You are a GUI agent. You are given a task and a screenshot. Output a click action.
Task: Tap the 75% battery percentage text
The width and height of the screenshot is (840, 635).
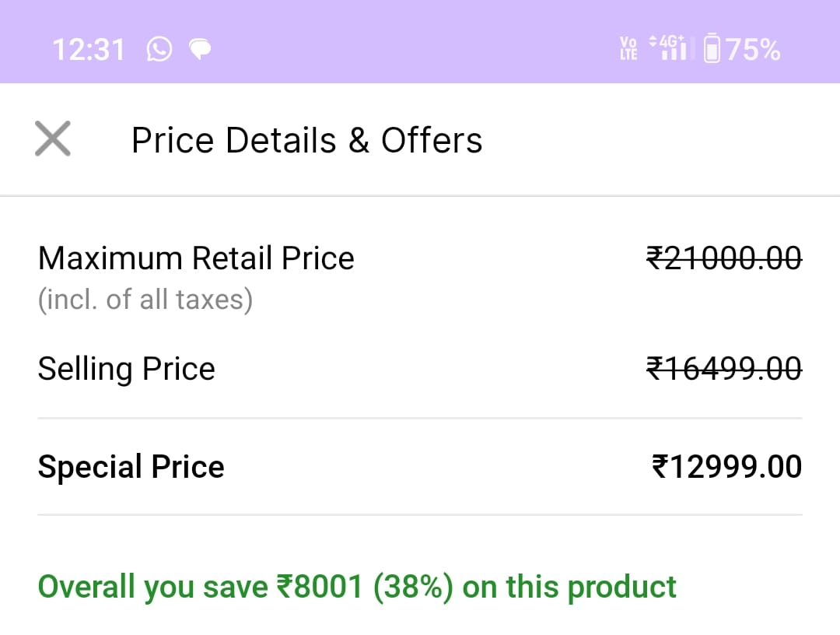753,49
